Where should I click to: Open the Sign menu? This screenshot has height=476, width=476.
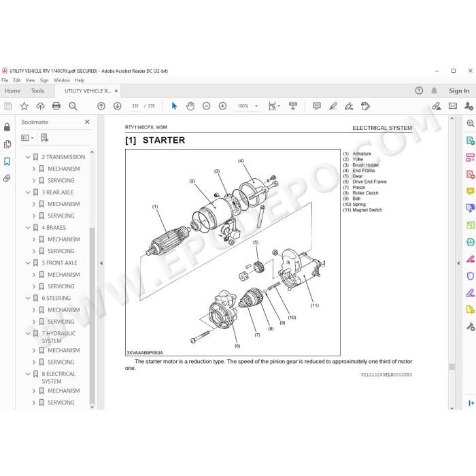[44, 80]
